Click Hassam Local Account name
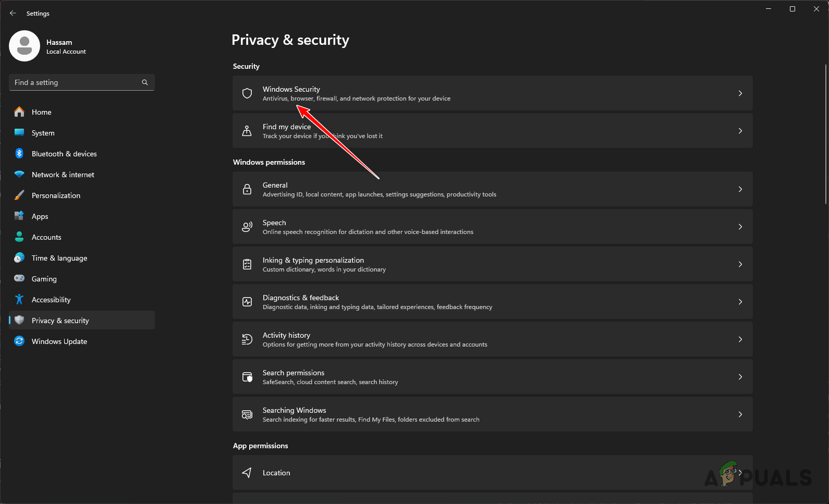Image resolution: width=829 pixels, height=504 pixels. (x=66, y=46)
